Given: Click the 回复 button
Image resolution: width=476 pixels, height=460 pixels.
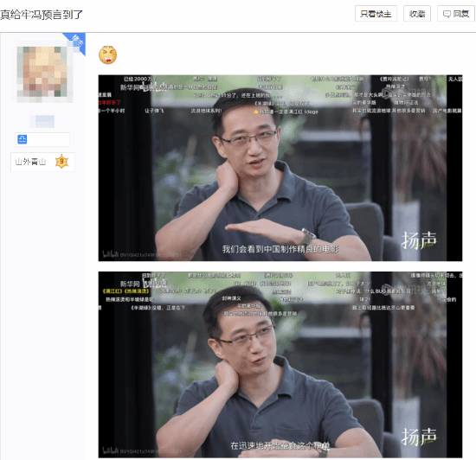Looking at the screenshot, I should [x=455, y=14].
